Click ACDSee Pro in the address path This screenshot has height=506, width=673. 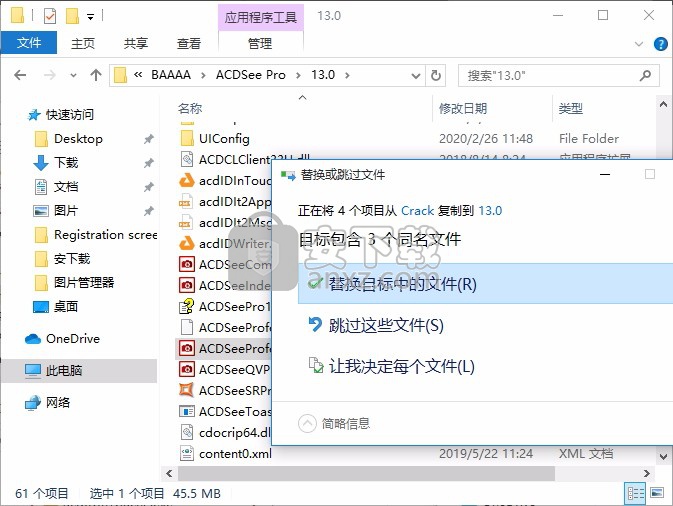point(251,75)
